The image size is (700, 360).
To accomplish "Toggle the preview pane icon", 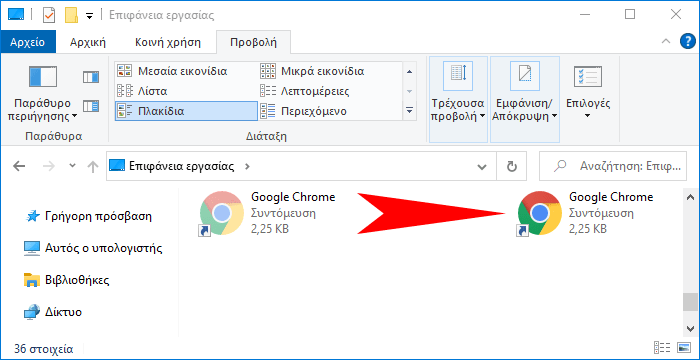I will (x=91, y=77).
